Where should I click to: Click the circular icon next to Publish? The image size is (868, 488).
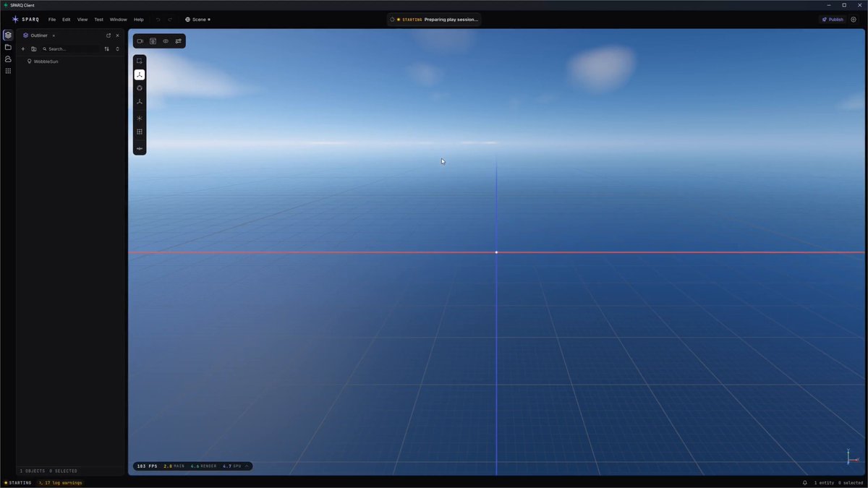point(854,20)
